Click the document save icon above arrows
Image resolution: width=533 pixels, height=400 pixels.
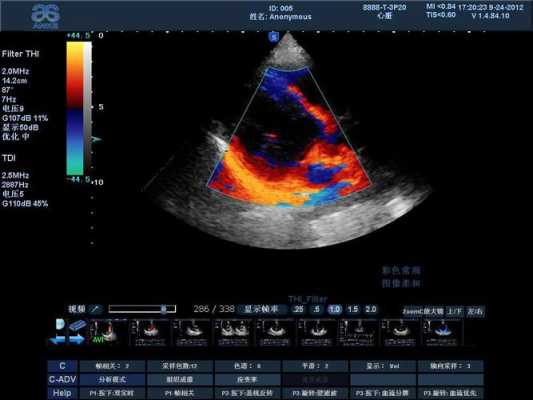(60, 324)
